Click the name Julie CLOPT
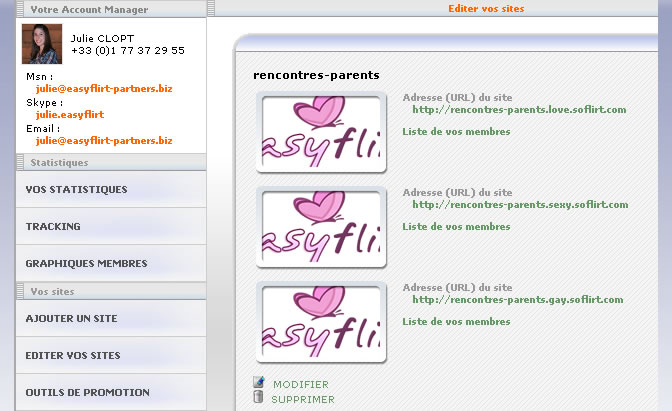 point(102,38)
